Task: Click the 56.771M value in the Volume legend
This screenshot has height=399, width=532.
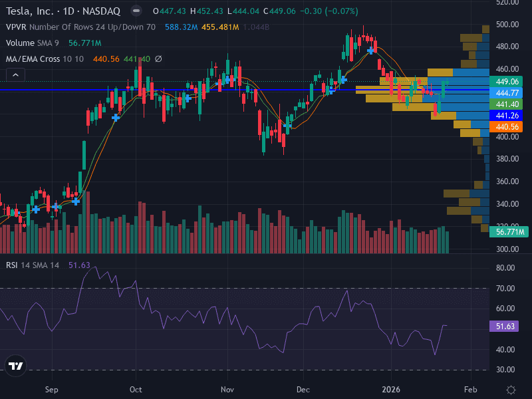Action: tap(85, 43)
